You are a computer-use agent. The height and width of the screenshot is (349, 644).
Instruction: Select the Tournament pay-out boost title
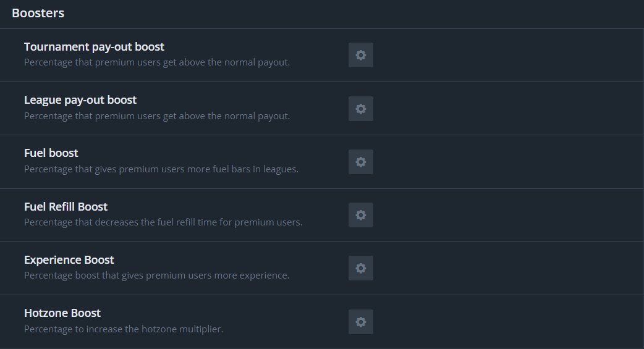click(94, 47)
